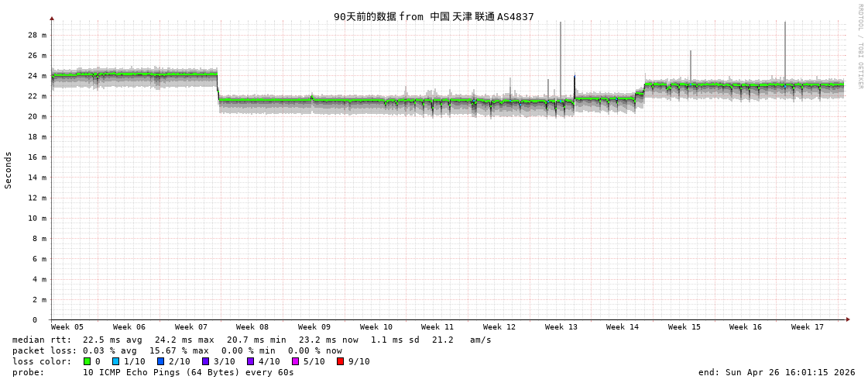Click the violet 4/10 loss swatch

pos(250,361)
